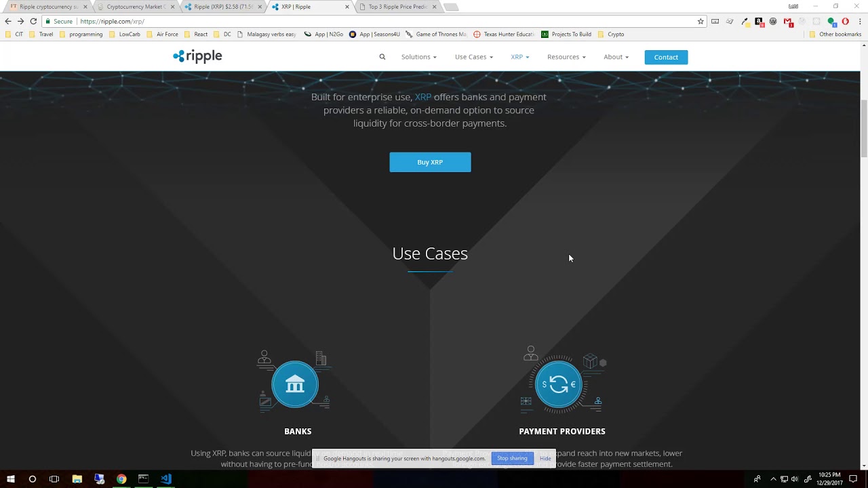Open the terminal window taskbar icon

pyautogui.click(x=144, y=479)
